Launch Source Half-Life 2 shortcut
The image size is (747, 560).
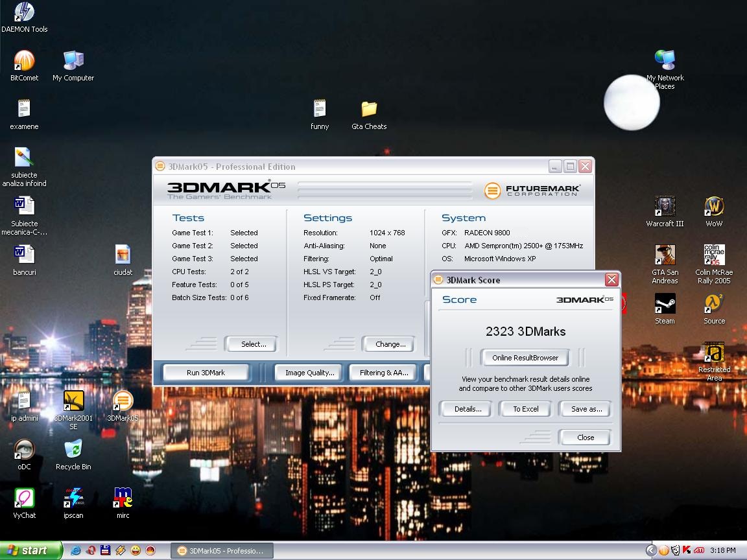714,309
